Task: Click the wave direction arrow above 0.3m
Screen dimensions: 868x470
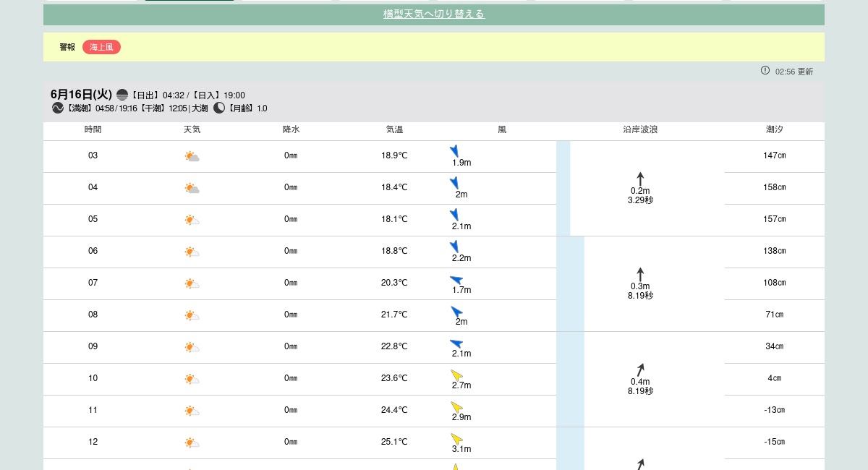Action: 640,274
